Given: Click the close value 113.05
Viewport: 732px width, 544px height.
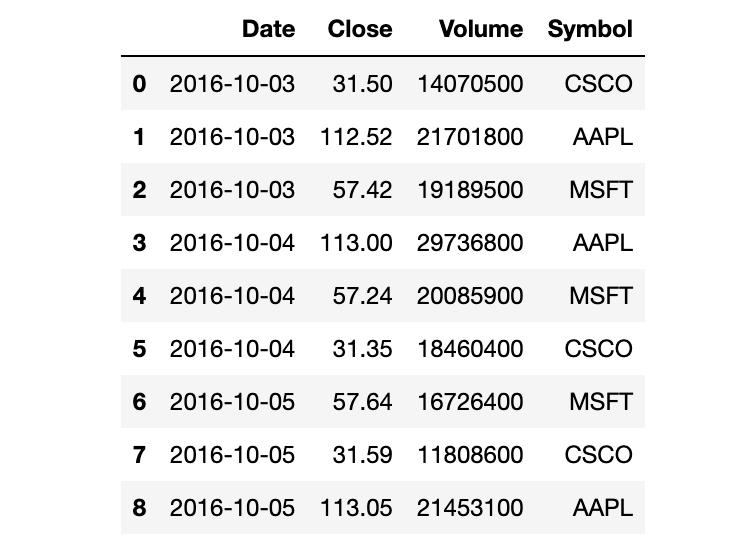Looking at the screenshot, I should coord(356,508).
